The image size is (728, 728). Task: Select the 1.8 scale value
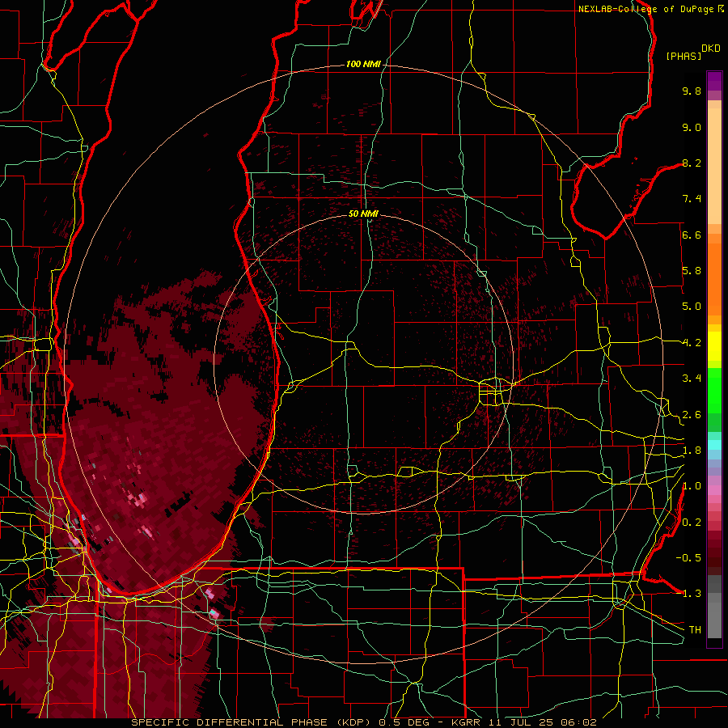pyautogui.click(x=692, y=451)
